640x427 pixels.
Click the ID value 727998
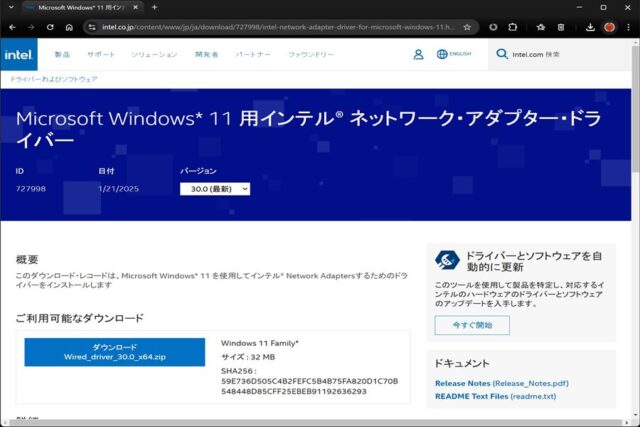click(x=31, y=189)
